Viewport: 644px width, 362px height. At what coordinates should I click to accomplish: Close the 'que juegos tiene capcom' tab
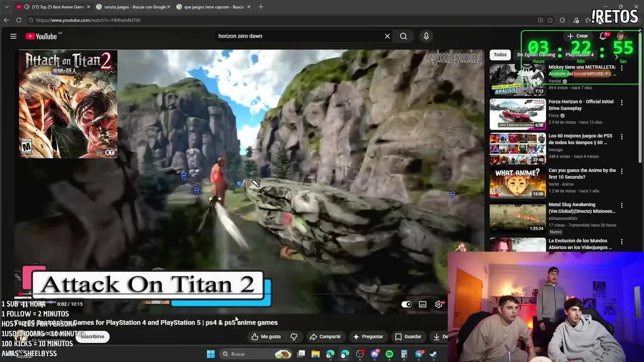(x=249, y=7)
